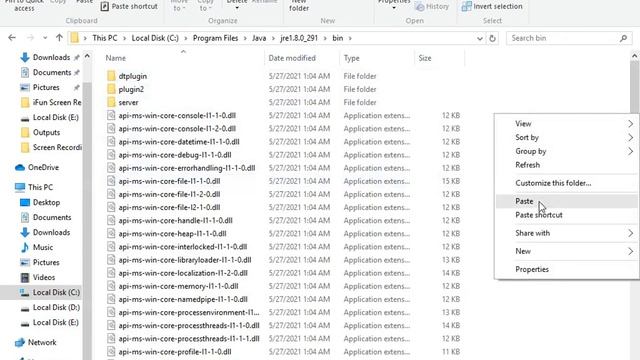
Task: Select api-ms-win-core-memory-l1-1-0.dll
Action: tap(178, 286)
